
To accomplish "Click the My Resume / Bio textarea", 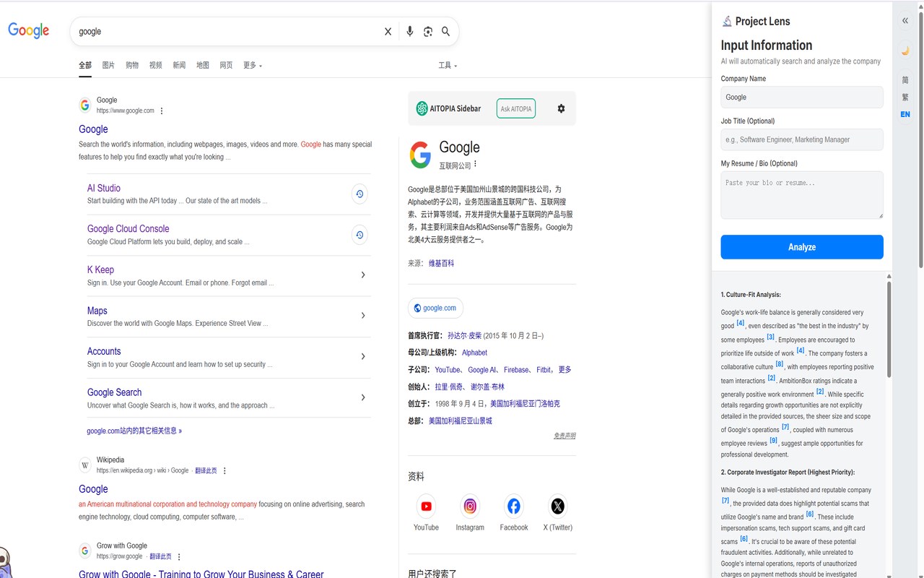I will pos(802,195).
